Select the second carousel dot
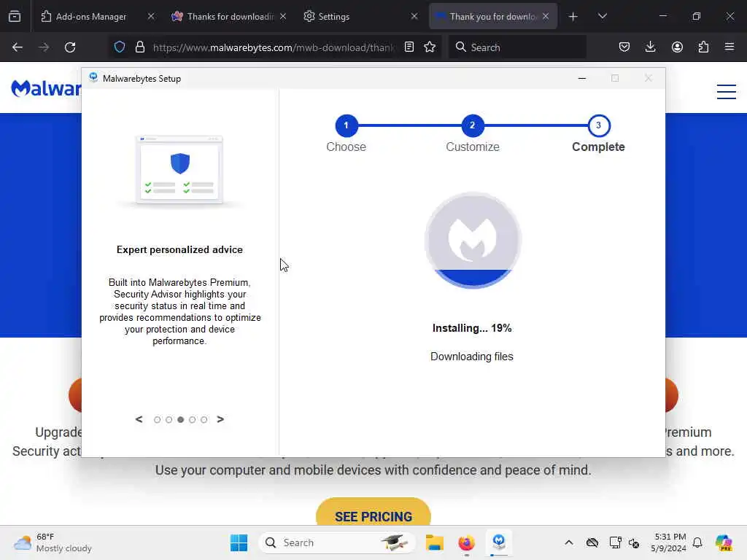 pos(169,419)
